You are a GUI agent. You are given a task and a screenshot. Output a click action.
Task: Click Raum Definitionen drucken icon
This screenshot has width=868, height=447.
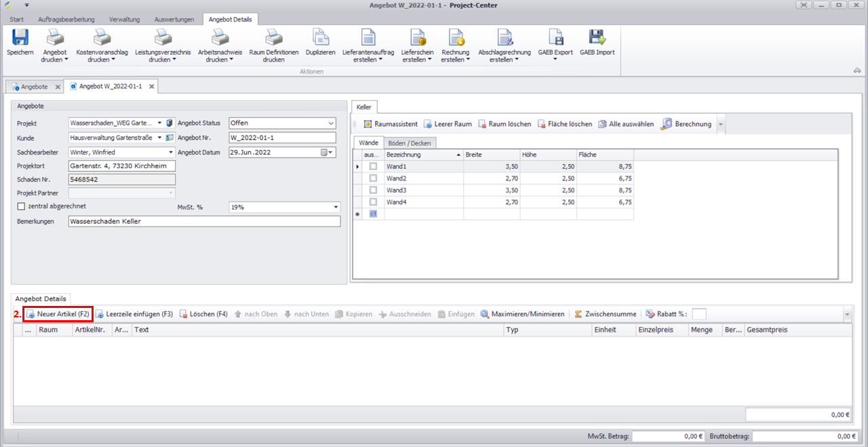273,38
